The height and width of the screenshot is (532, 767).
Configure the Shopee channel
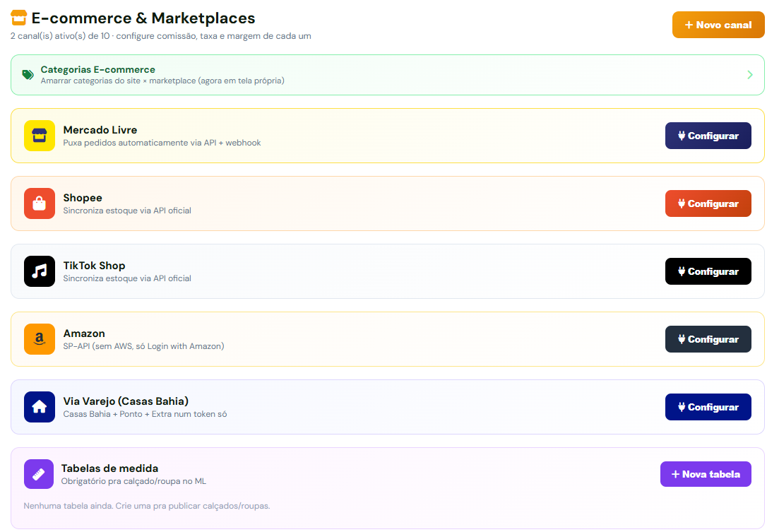(708, 203)
